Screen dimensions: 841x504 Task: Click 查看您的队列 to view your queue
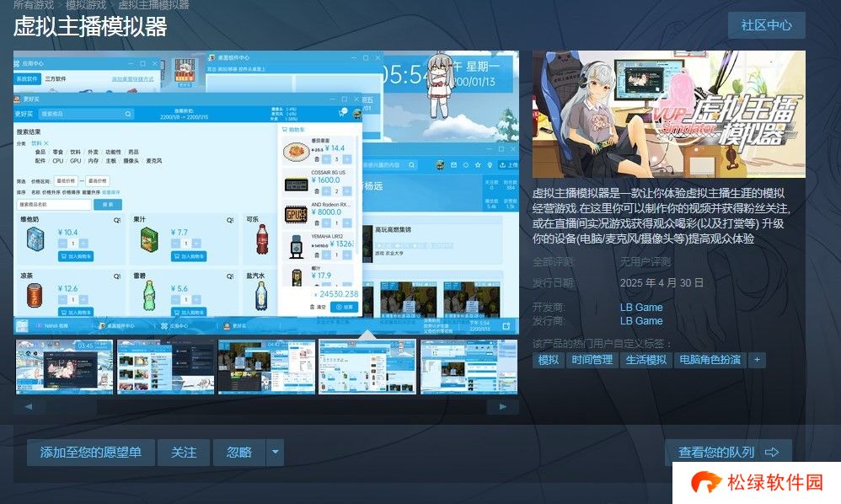(727, 453)
